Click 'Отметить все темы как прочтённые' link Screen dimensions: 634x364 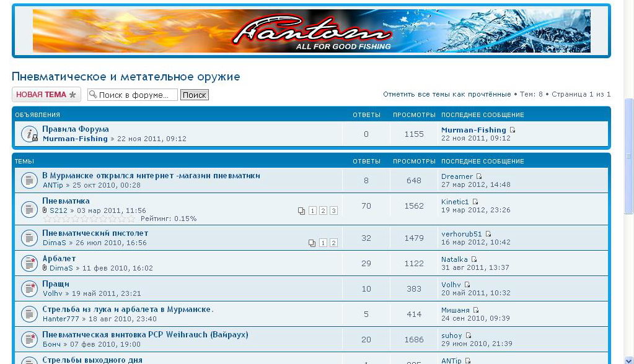tap(447, 94)
